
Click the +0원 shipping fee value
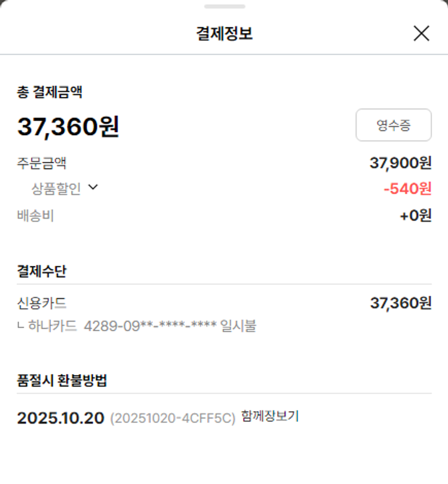[x=415, y=216]
